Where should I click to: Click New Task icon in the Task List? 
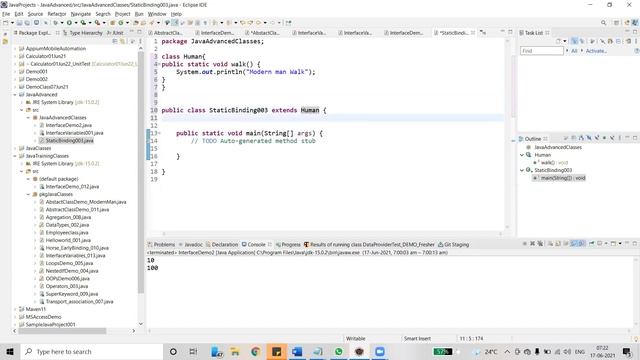[558, 41]
